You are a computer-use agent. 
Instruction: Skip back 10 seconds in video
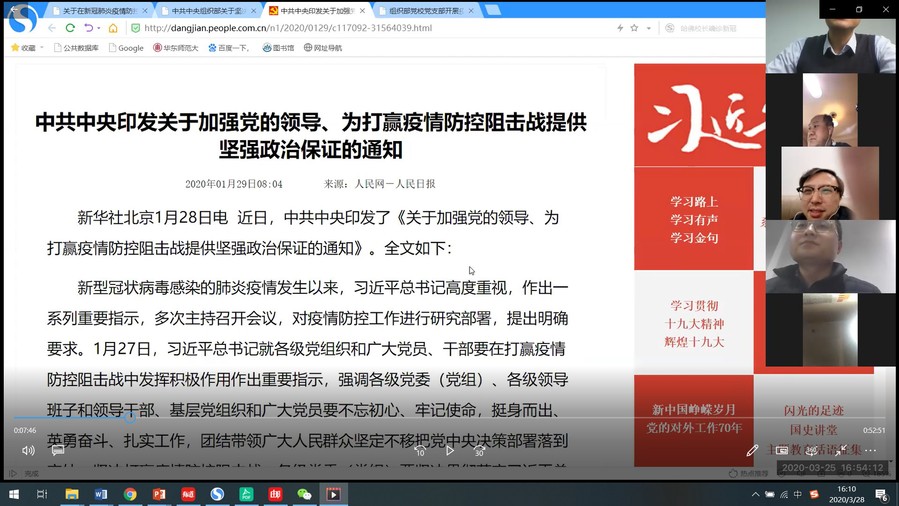tap(420, 451)
